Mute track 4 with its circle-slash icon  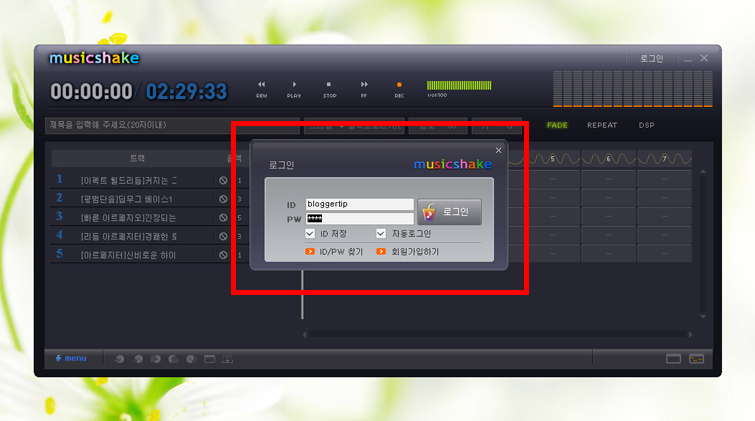point(223,237)
